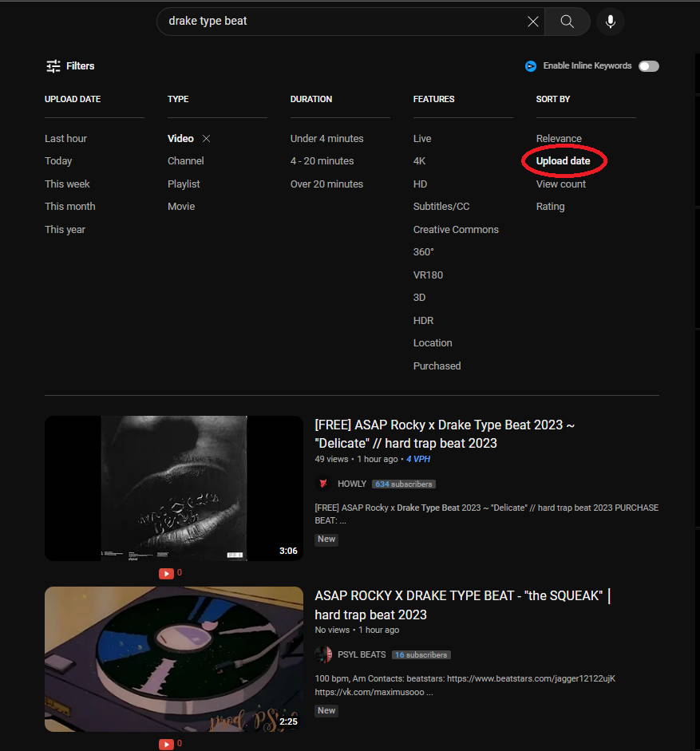This screenshot has height=751, width=700.
Task: Click the 3:06 duration label
Action: [288, 551]
